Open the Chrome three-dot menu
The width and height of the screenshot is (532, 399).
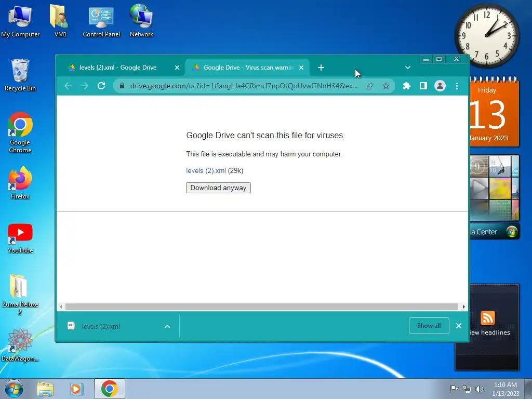(457, 86)
